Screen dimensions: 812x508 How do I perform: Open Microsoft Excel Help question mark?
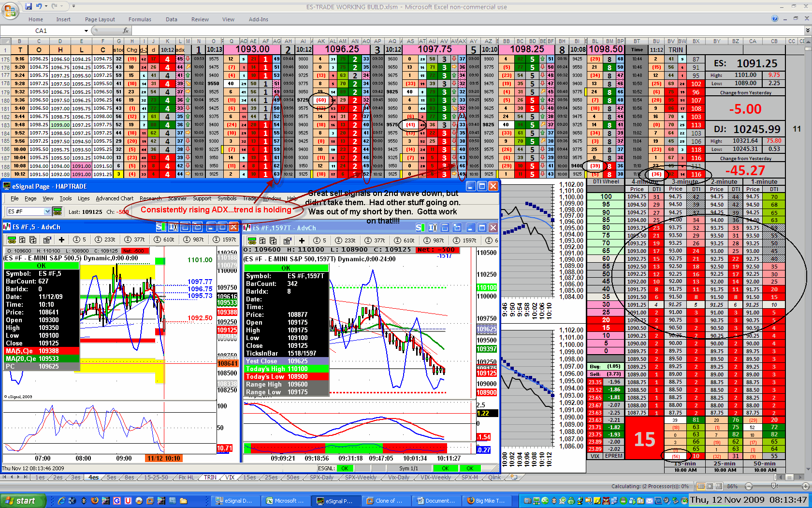click(x=775, y=19)
